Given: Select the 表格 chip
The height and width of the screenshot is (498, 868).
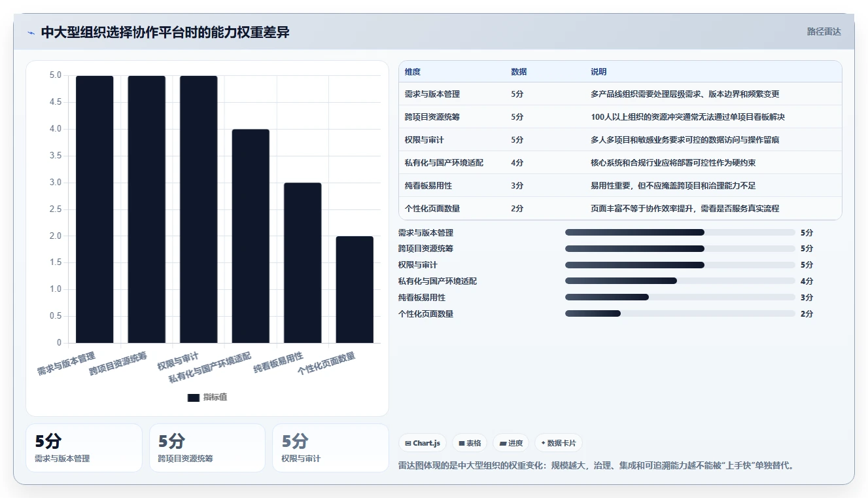Looking at the screenshot, I should tap(470, 443).
